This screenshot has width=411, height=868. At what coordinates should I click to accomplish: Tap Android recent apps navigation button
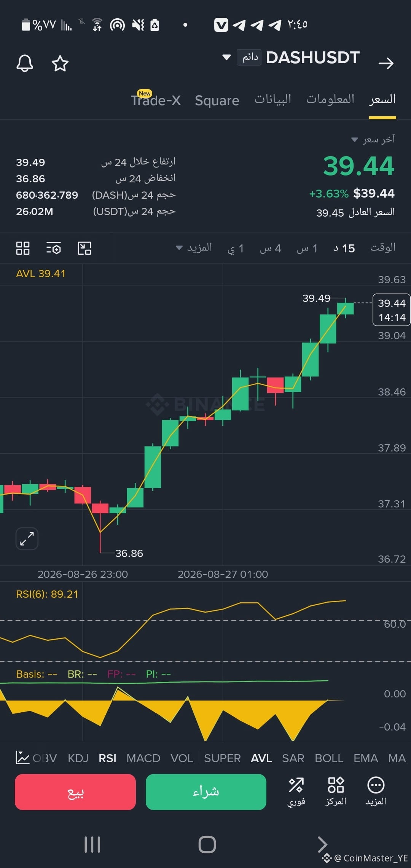point(92,844)
